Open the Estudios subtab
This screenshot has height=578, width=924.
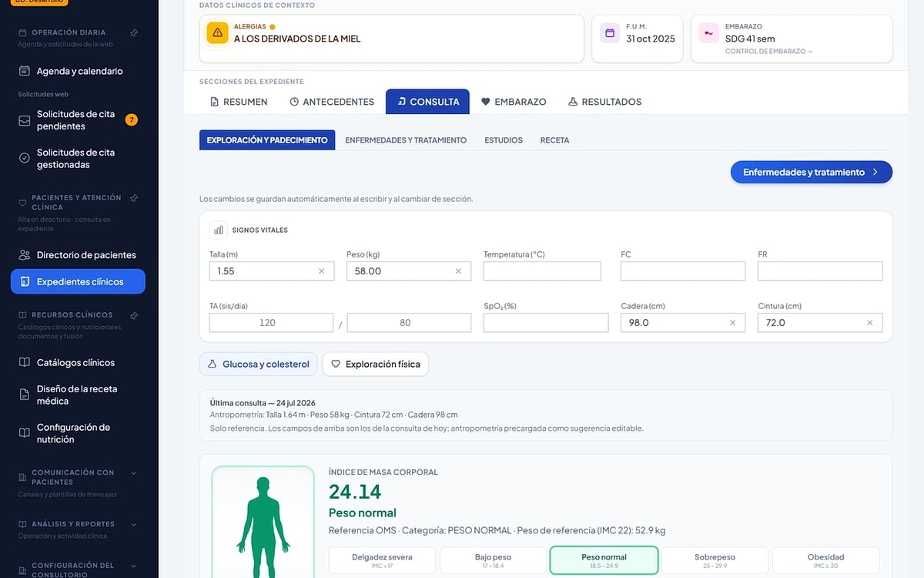coord(504,140)
